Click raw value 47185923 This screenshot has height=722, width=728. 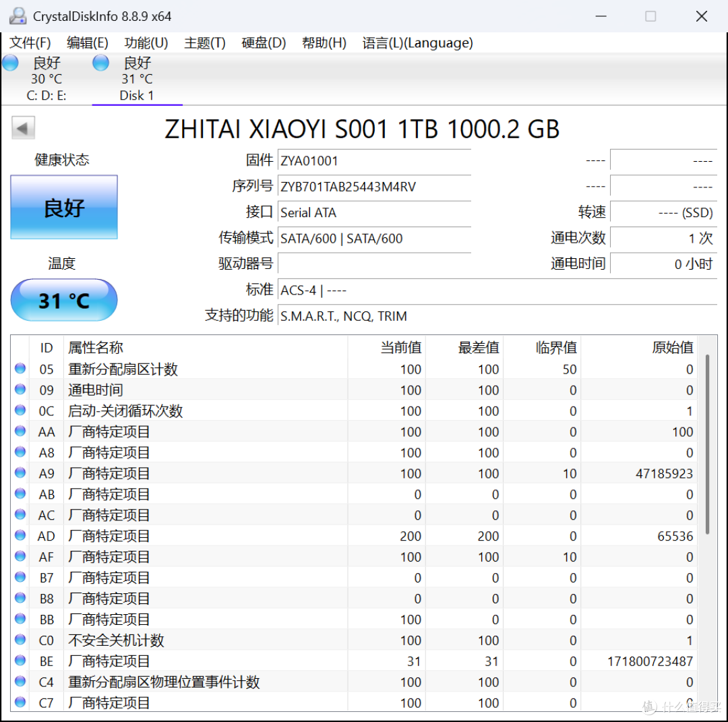tap(664, 474)
